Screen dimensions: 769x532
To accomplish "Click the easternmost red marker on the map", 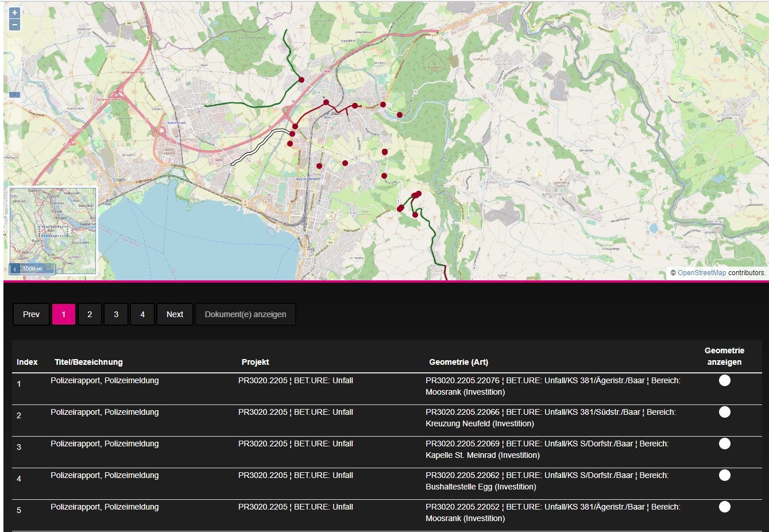I will point(418,194).
